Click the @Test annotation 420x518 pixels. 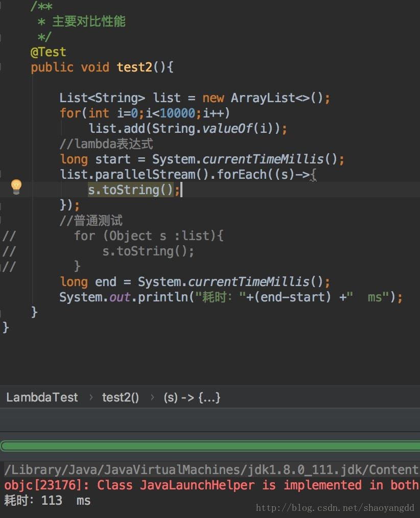[48, 52]
